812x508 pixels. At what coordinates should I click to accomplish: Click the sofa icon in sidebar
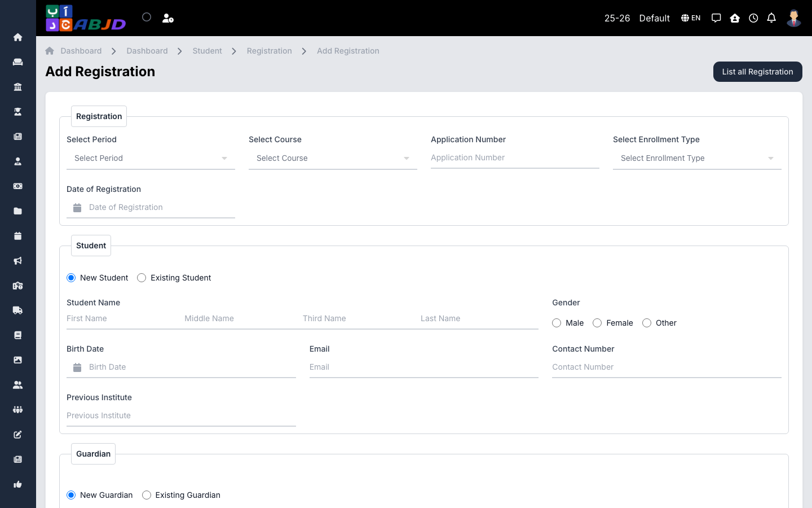17,62
